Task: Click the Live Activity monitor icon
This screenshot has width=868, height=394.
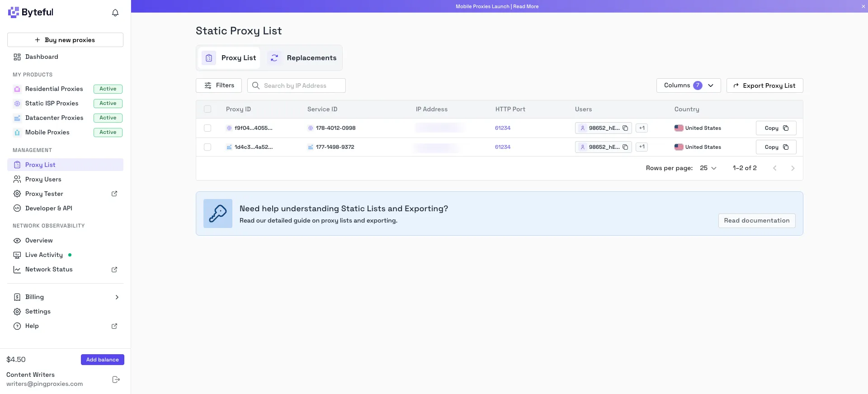Action: (17, 255)
